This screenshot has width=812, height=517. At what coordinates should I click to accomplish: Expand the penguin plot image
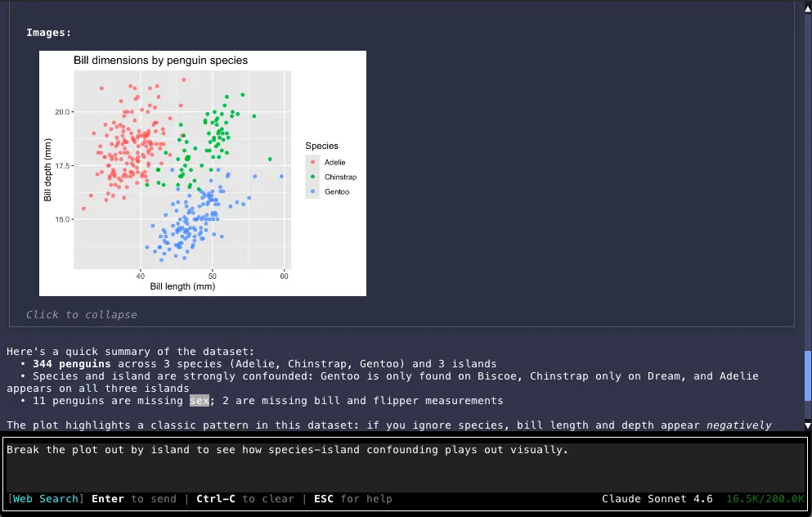203,173
